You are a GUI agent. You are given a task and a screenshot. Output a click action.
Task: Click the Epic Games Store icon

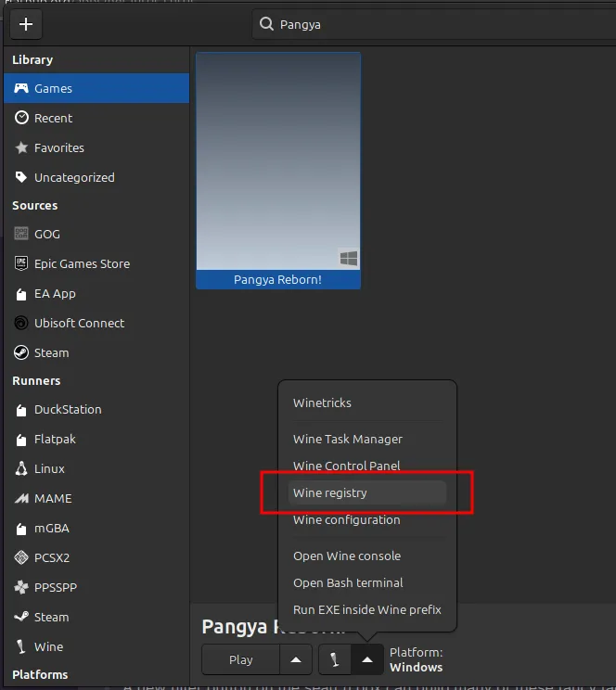point(21,263)
